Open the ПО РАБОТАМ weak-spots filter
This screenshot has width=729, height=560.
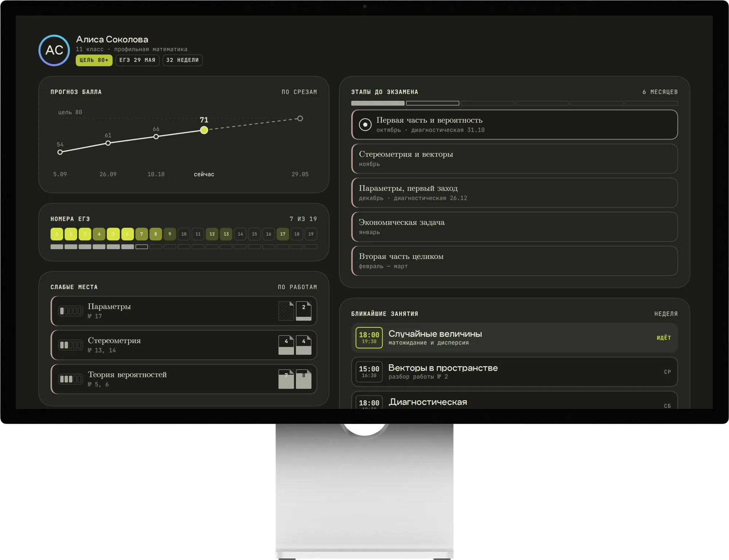(297, 287)
